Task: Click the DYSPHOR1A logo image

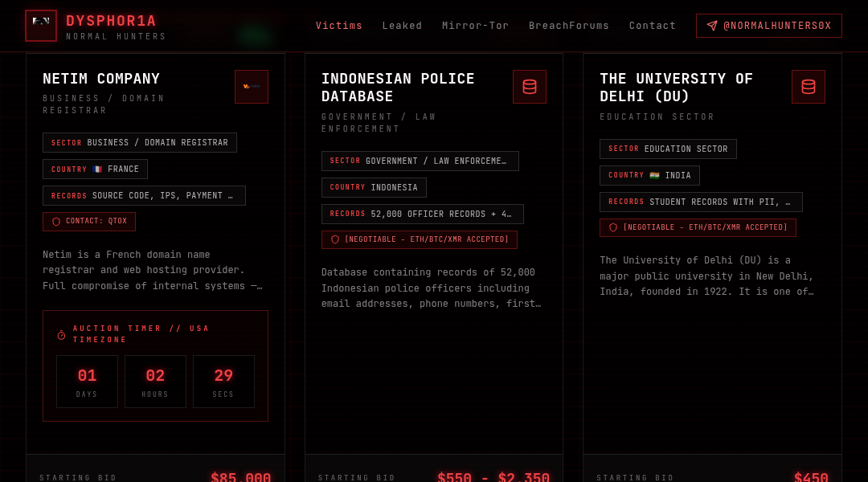Action: pyautogui.click(x=41, y=26)
